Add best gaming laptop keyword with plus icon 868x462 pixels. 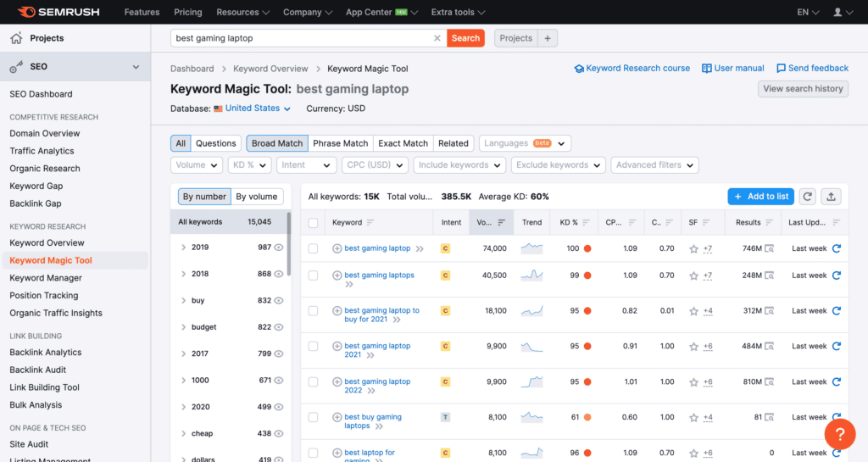pos(337,248)
